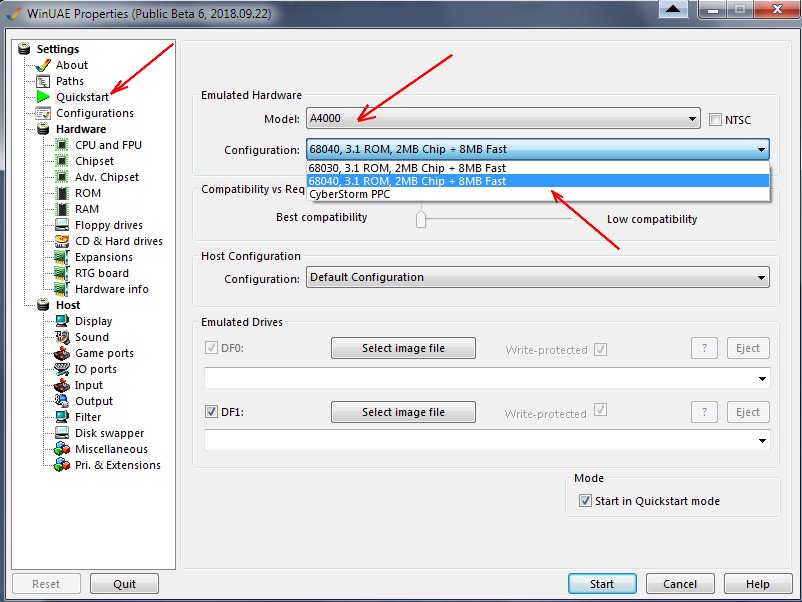
Task: Click the compatibility slider handle
Action: tap(421, 218)
